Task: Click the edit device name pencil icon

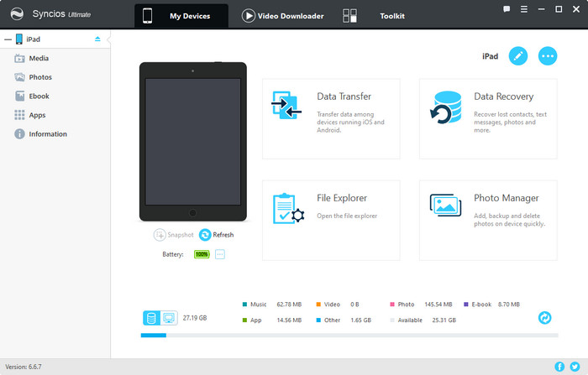Action: click(518, 56)
